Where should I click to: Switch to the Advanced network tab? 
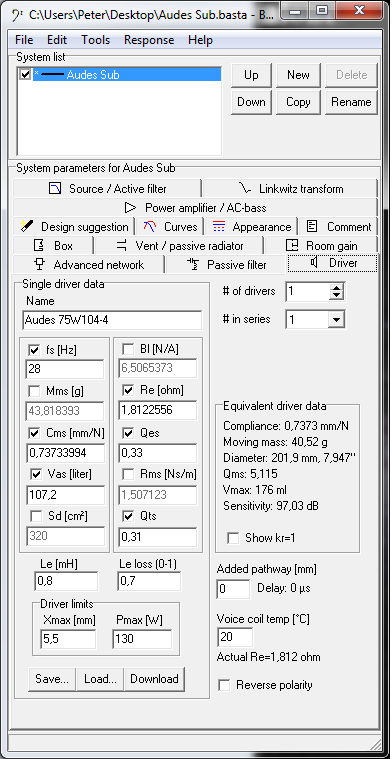coord(89,264)
